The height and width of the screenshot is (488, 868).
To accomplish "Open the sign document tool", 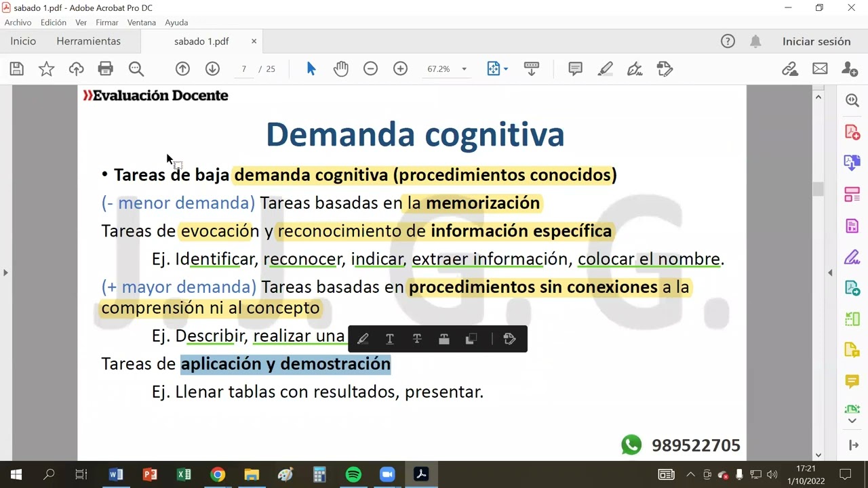I will pyautogui.click(x=635, y=68).
